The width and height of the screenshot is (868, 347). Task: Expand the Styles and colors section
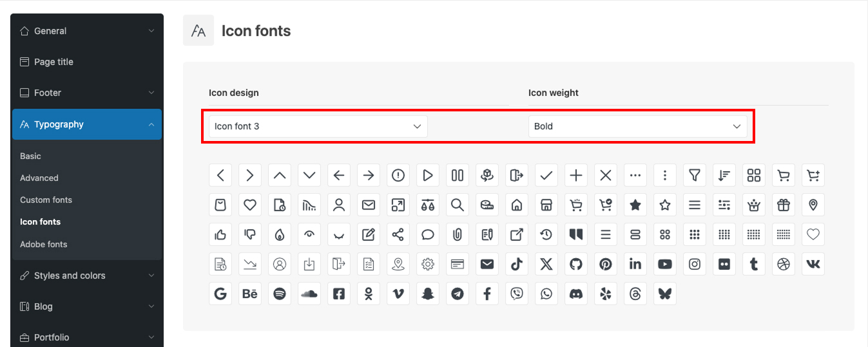[x=87, y=276]
